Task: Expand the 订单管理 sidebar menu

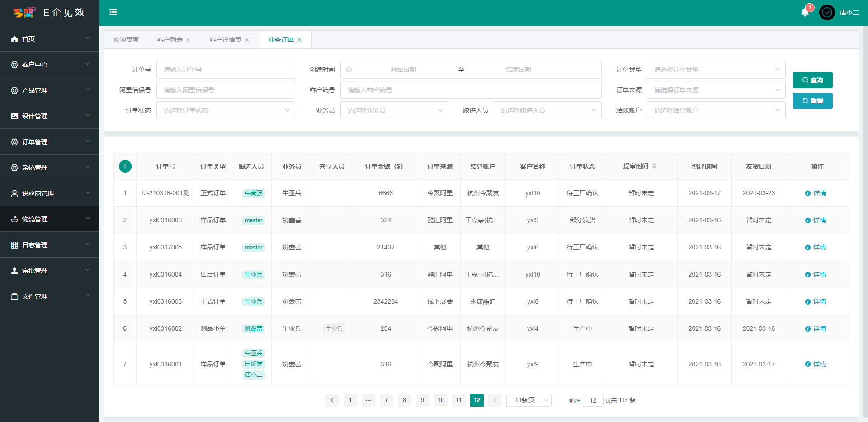Action: point(50,142)
